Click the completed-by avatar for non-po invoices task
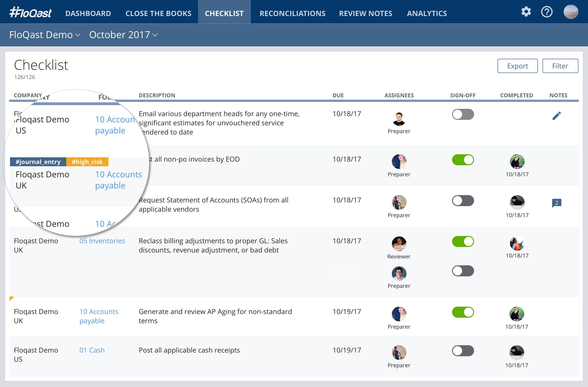 517,162
